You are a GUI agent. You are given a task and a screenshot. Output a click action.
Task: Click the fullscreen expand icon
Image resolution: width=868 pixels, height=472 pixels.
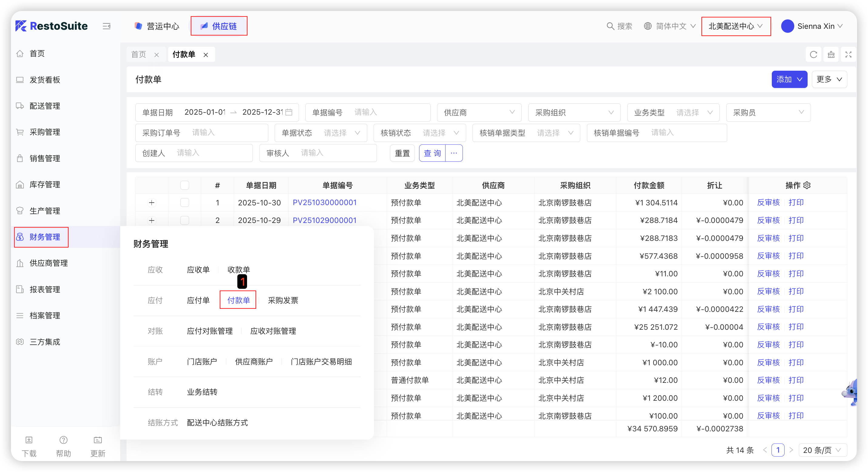tap(849, 55)
